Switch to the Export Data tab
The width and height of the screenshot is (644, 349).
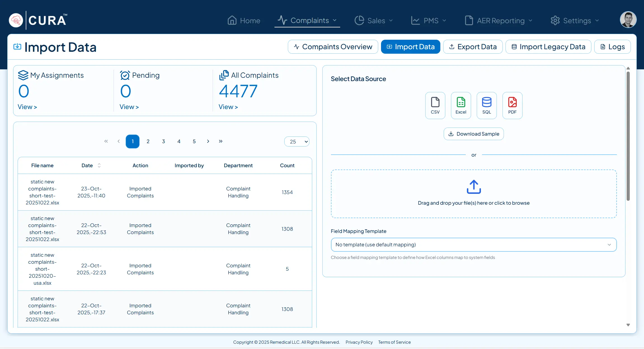[473, 47]
